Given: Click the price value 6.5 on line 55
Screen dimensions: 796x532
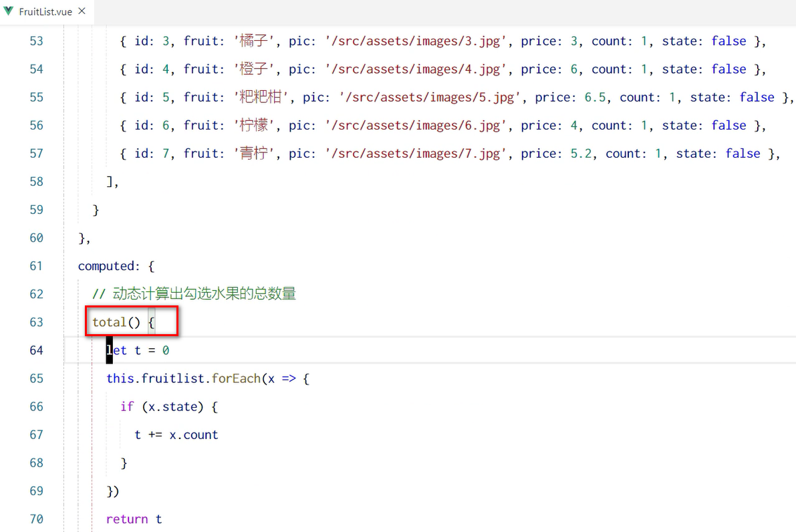Looking at the screenshot, I should tap(594, 98).
